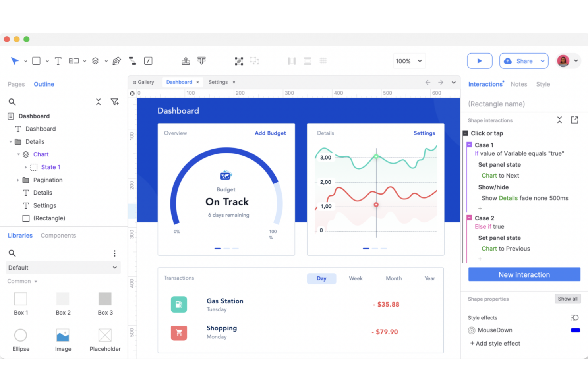Toggle the grid display icon
This screenshot has width=588, height=392.
tap(323, 61)
